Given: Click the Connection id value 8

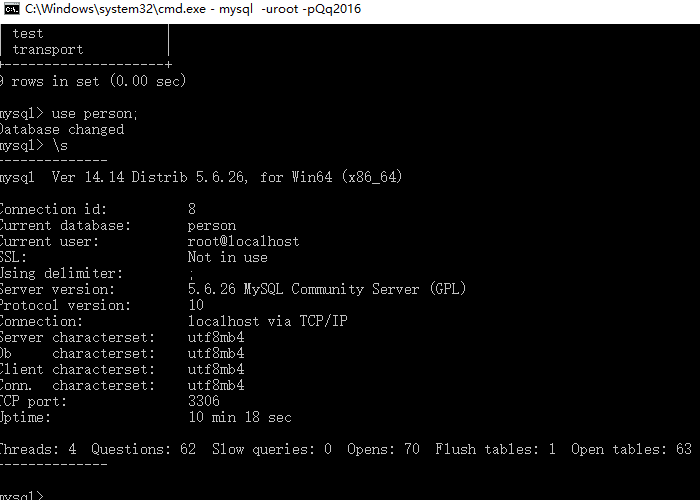Looking at the screenshot, I should (192, 209).
